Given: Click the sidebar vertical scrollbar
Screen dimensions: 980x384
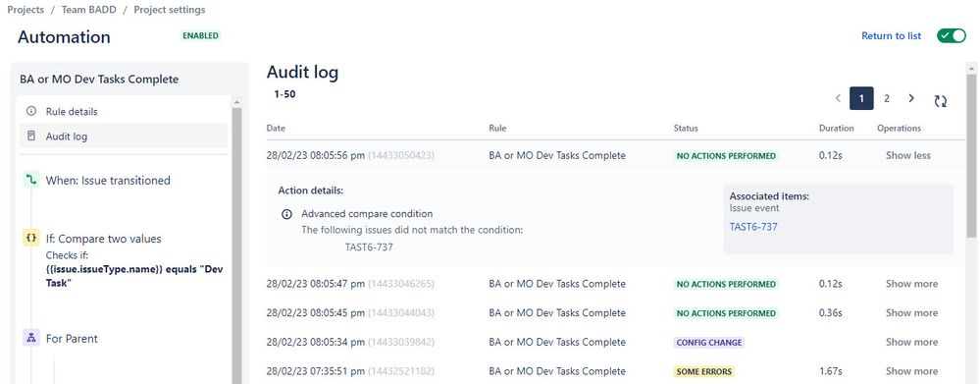Looking at the screenshot, I should click(x=236, y=246).
